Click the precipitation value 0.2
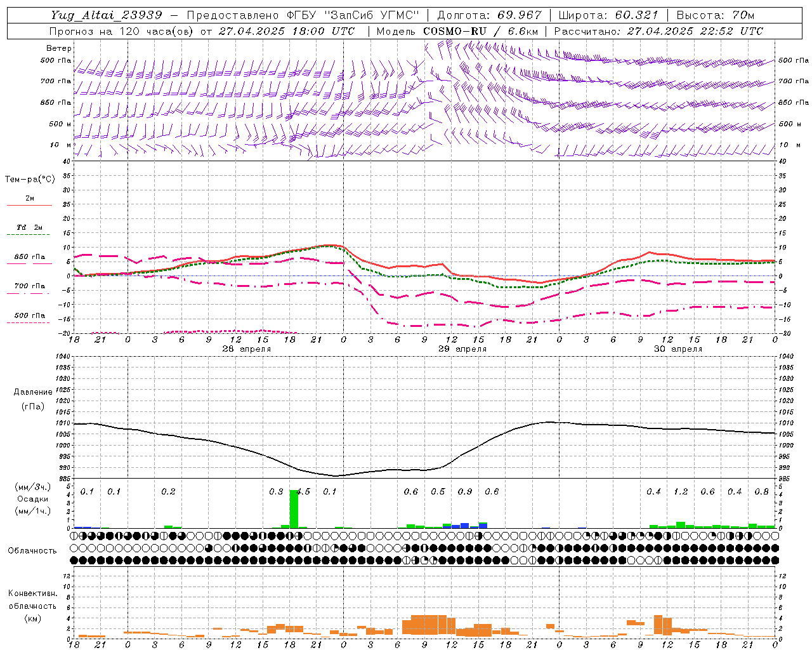Image resolution: width=812 pixels, height=650 pixels. 168,492
